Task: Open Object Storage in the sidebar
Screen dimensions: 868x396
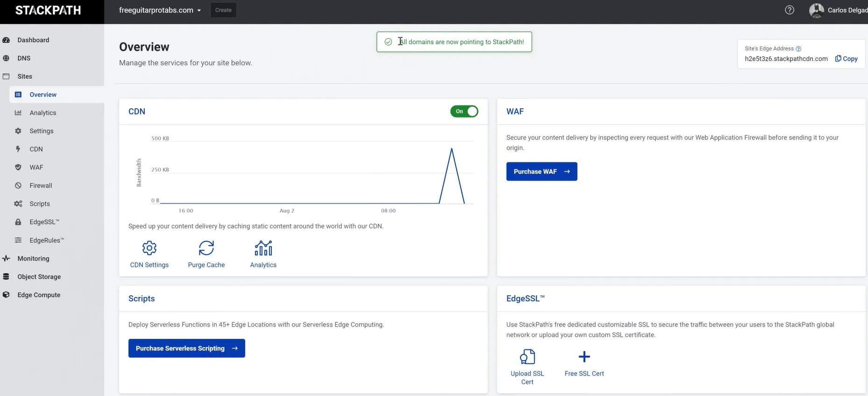Action: [x=39, y=277]
